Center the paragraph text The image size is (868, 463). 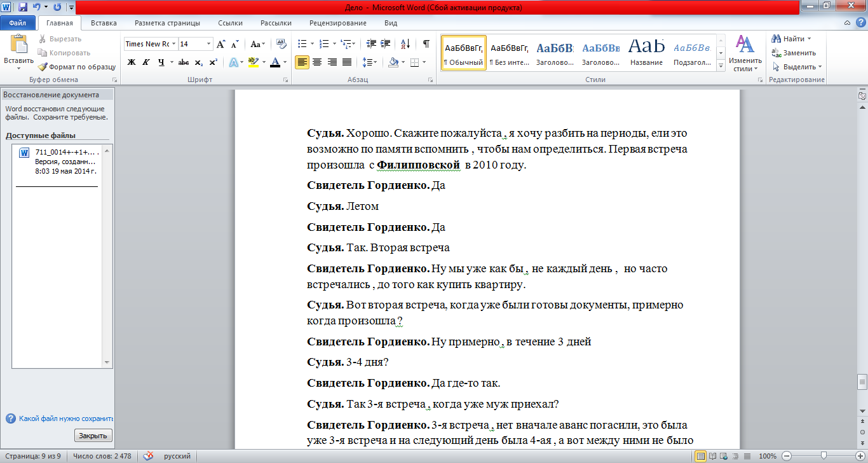pyautogui.click(x=317, y=62)
